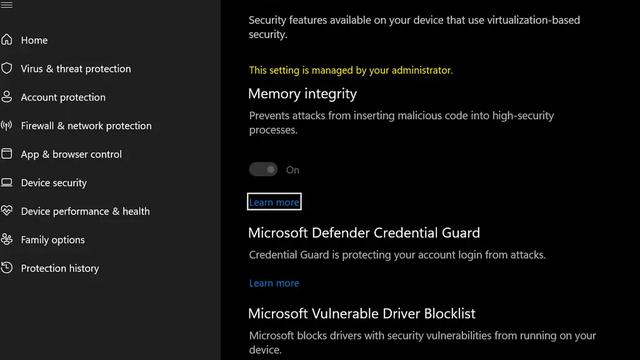Toggle the Memory integrity switch
Viewport: 640px width, 360px height.
tap(263, 169)
